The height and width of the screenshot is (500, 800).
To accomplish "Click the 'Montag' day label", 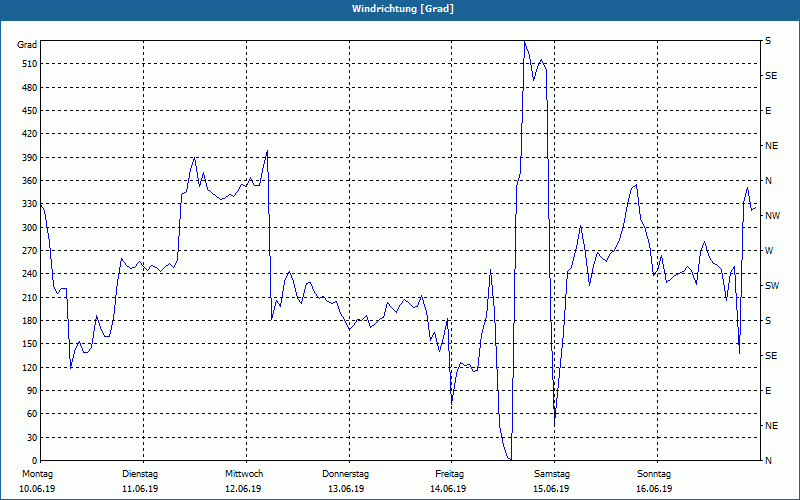I will [37, 474].
